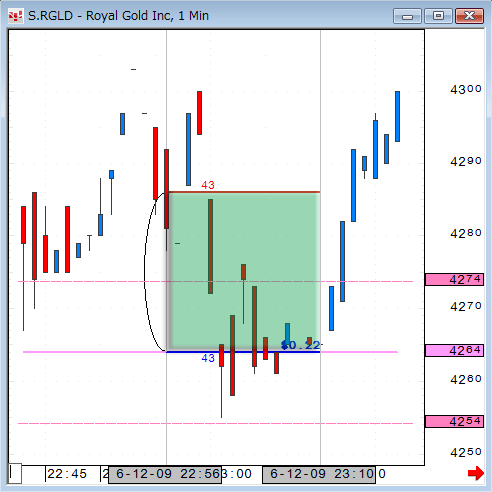Close the S.RGLD chart window
Image resolution: width=492 pixels, height=492 pixels.
469,16
